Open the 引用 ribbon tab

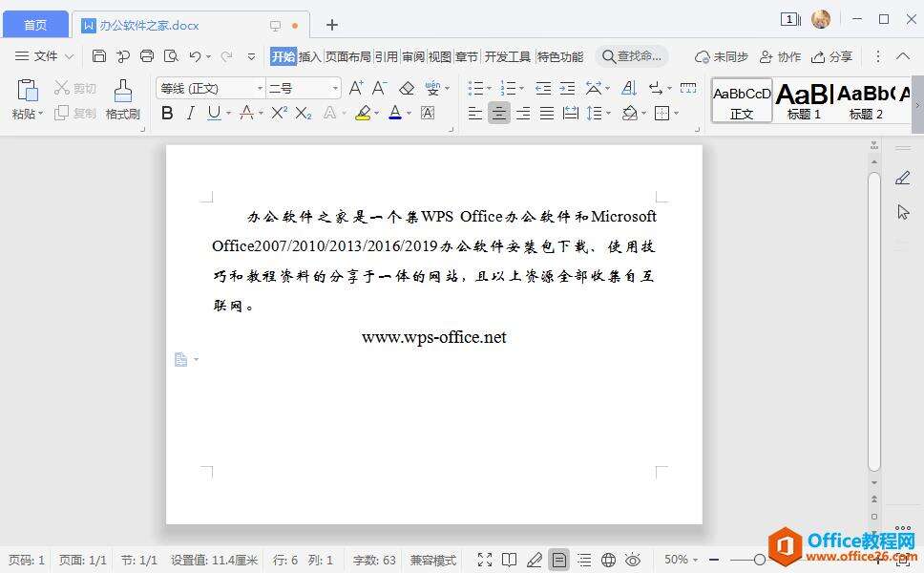point(386,56)
